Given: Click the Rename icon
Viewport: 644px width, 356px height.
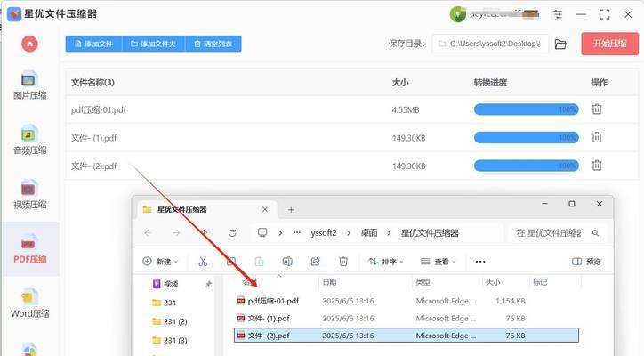Looking at the screenshot, I should click(287, 262).
